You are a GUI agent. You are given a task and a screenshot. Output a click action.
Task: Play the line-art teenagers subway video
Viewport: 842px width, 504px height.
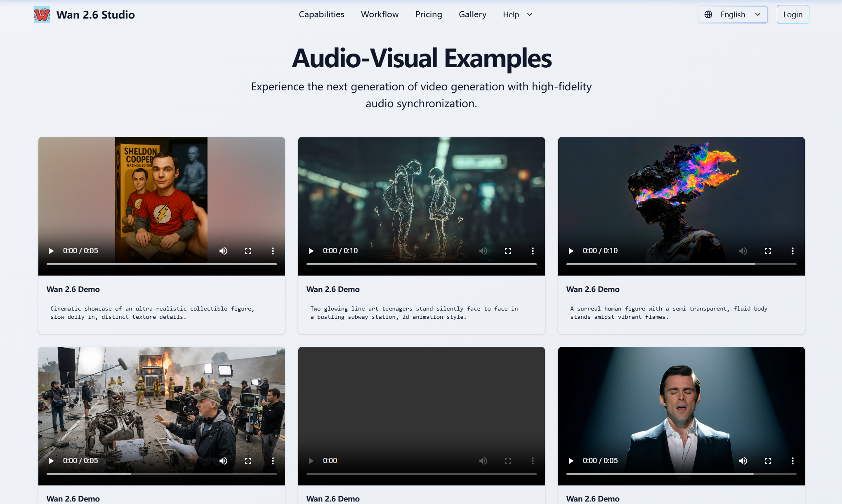pyautogui.click(x=311, y=251)
